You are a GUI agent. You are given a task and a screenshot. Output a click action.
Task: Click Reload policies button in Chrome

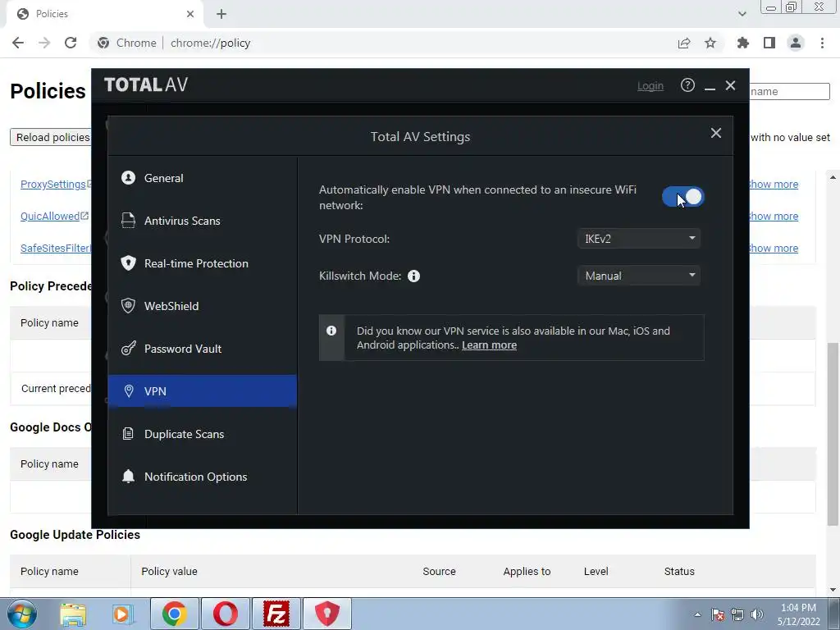click(x=50, y=137)
